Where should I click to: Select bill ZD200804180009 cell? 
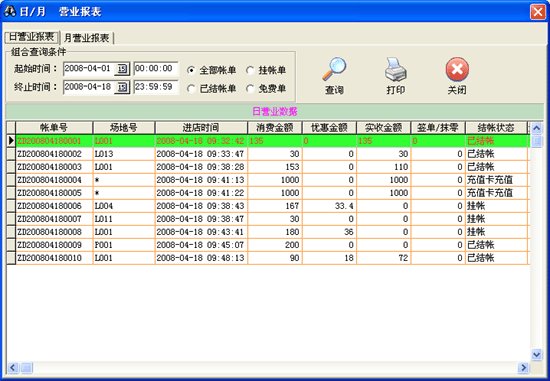(54, 245)
